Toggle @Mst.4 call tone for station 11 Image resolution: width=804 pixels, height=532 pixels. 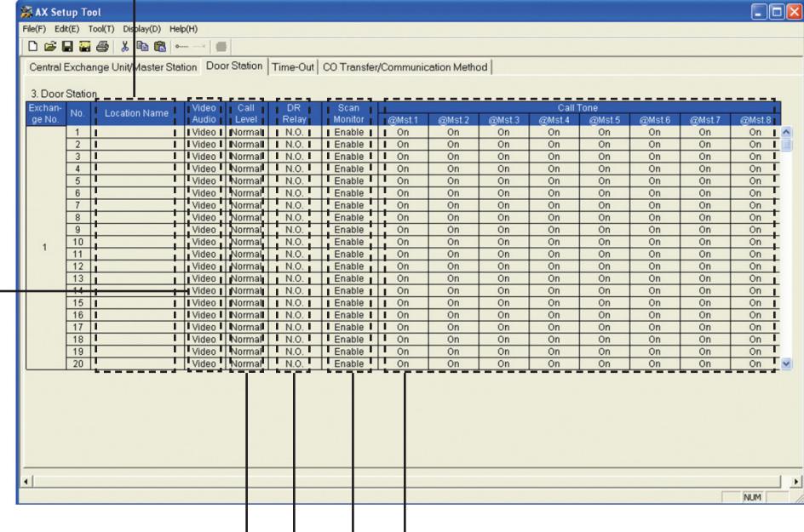coord(554,255)
